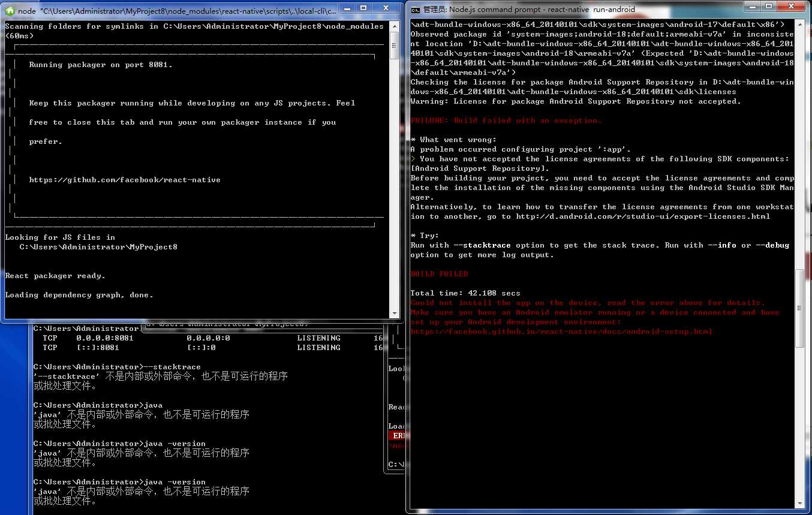Click the down arrow of Node.js prompt scrollbar
The height and width of the screenshot is (515, 812).
pos(800,502)
